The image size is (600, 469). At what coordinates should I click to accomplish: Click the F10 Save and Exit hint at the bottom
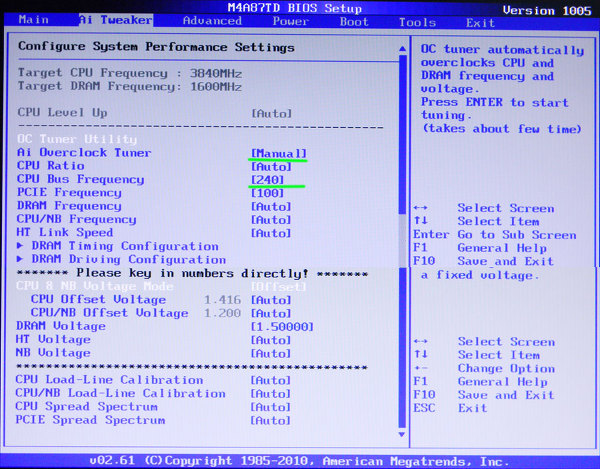pos(484,395)
